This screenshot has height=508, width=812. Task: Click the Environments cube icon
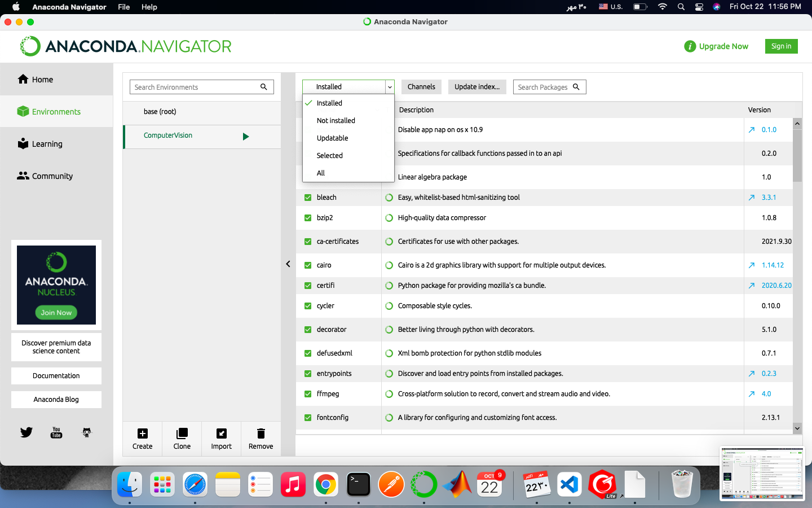(23, 111)
